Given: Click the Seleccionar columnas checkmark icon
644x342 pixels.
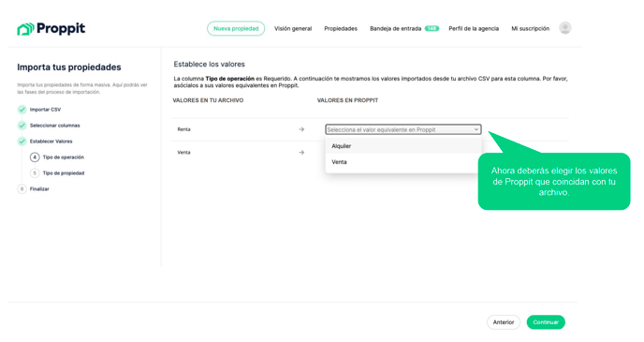Looking at the screenshot, I should pos(22,126).
